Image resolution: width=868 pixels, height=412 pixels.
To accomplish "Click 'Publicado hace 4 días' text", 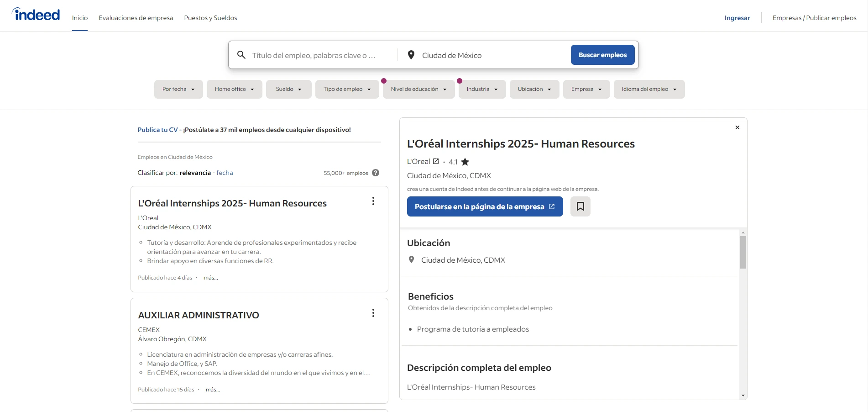I will 165,278.
